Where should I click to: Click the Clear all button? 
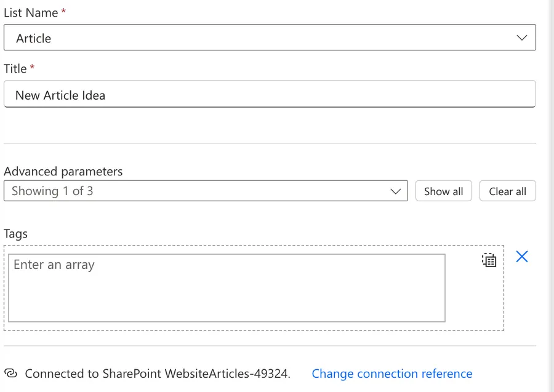507,191
